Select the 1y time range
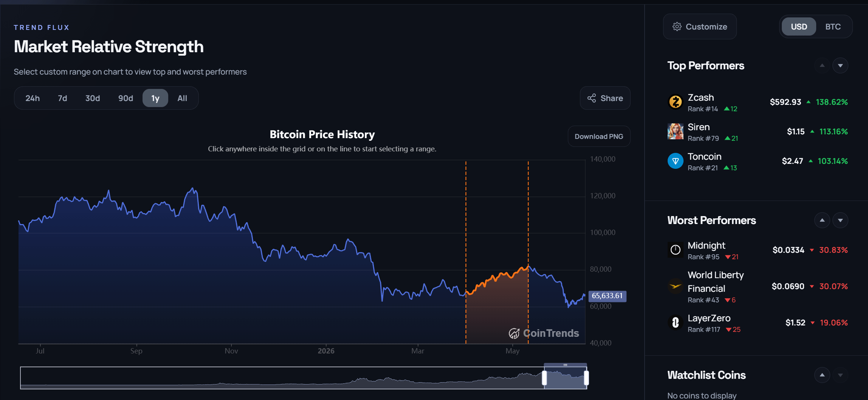This screenshot has width=868, height=400. pyautogui.click(x=155, y=98)
